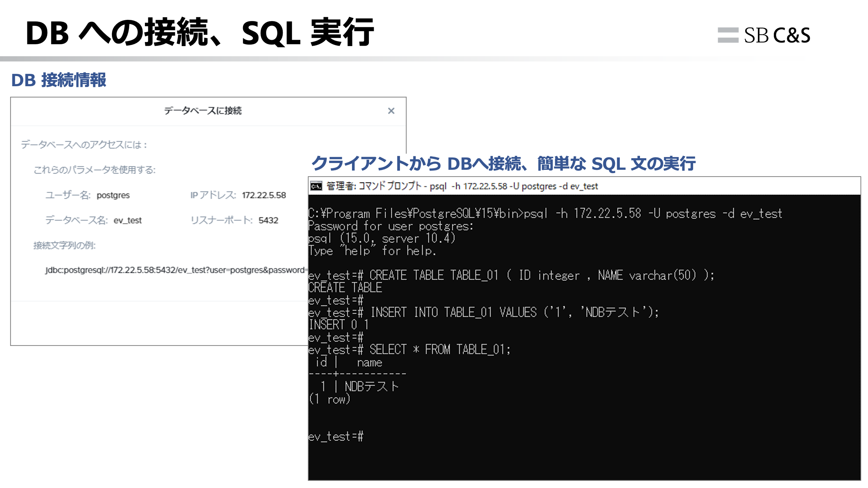Click the リスナーポート label

(222, 220)
